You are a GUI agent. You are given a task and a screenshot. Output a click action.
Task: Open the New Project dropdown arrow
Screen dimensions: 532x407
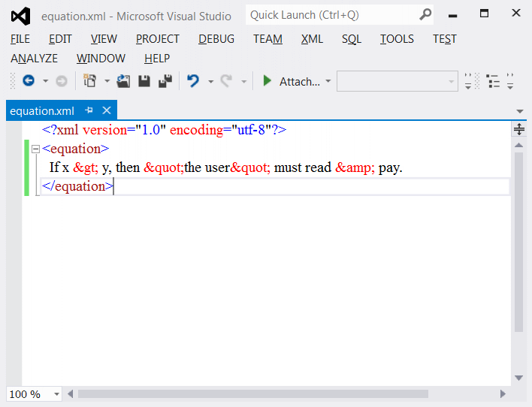(x=107, y=81)
